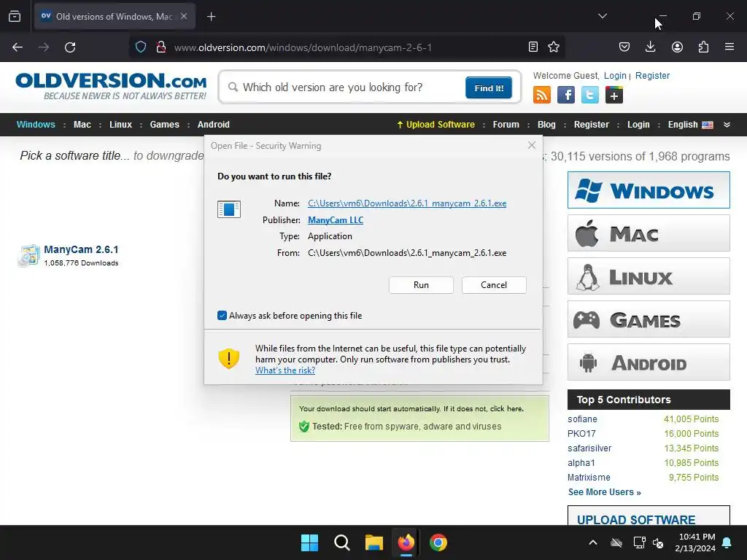Open taskbar Search
The height and width of the screenshot is (560, 747).
click(341, 542)
